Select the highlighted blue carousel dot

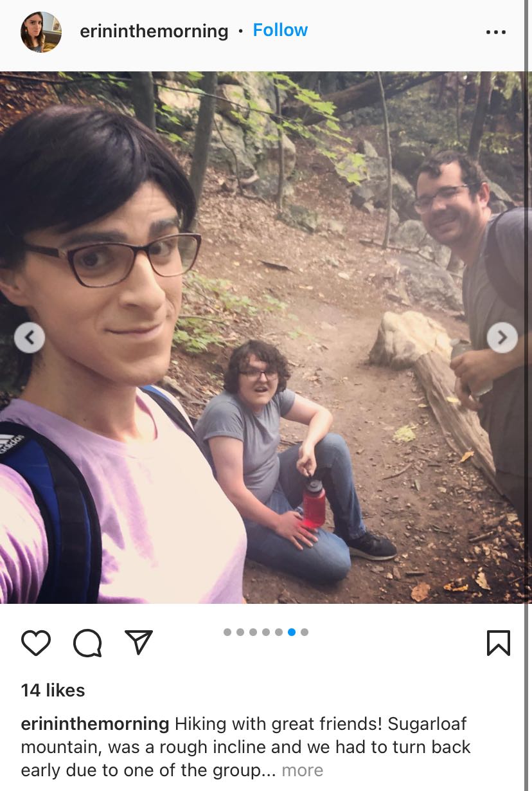point(292,632)
